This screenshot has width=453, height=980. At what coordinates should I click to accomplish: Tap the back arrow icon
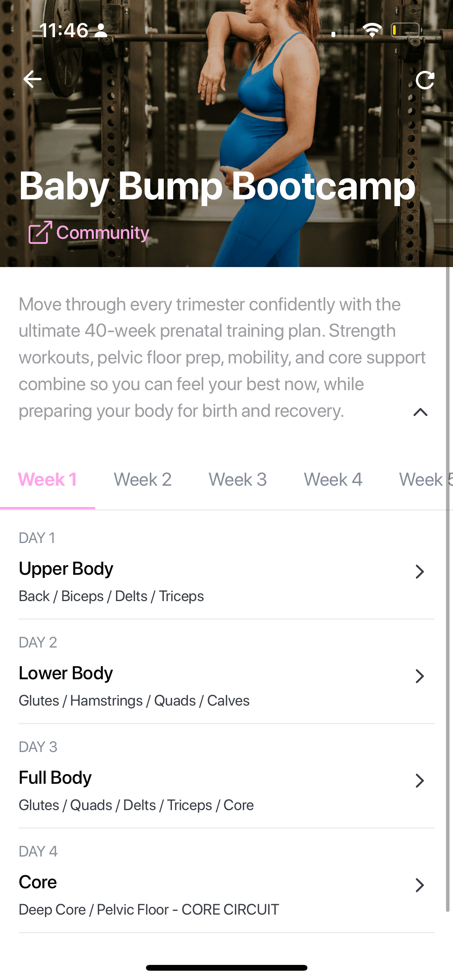(x=33, y=79)
